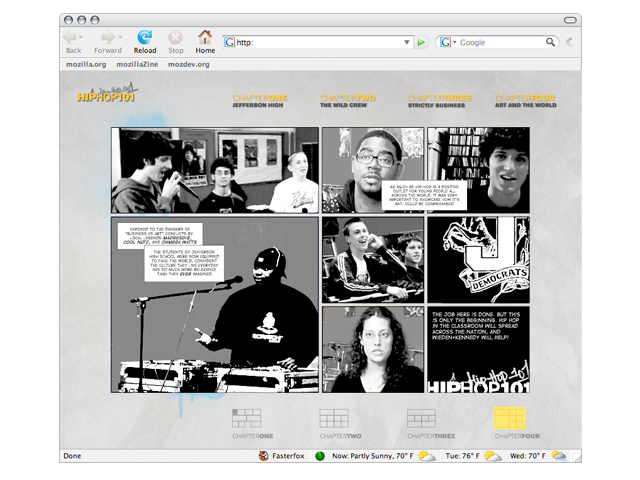The image size is (640, 480).
Task: Click the two laughing students panel
Action: click(373, 260)
